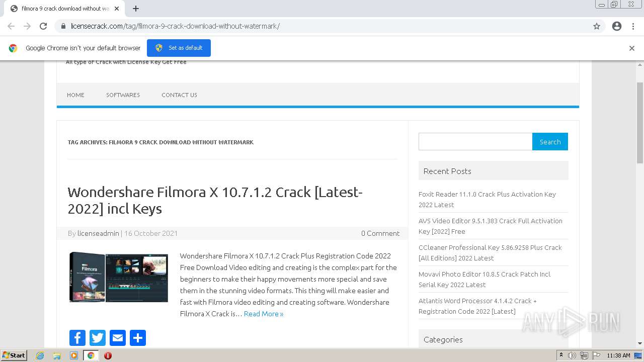Dismiss the default browser infobar

point(632,48)
